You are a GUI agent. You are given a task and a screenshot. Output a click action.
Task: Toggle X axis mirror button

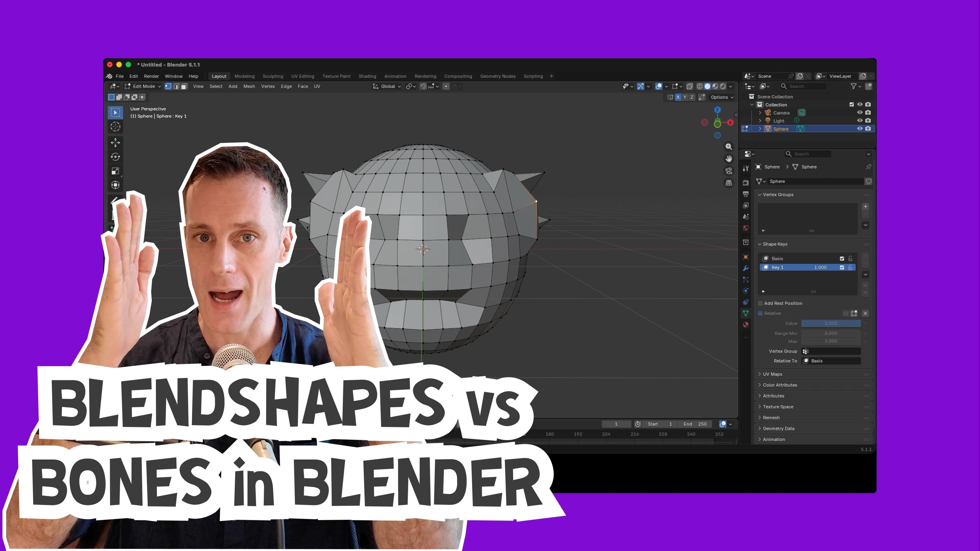(677, 97)
